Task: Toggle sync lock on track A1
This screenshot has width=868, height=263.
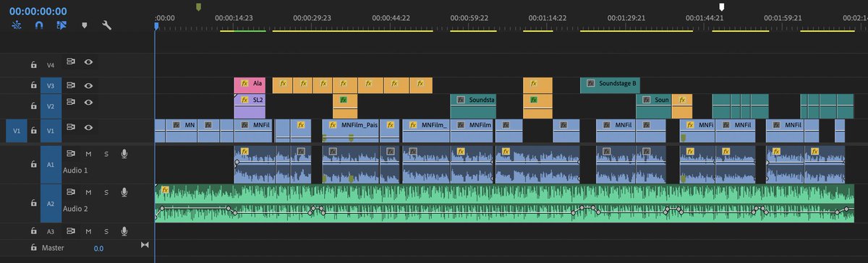Action: pos(71,153)
